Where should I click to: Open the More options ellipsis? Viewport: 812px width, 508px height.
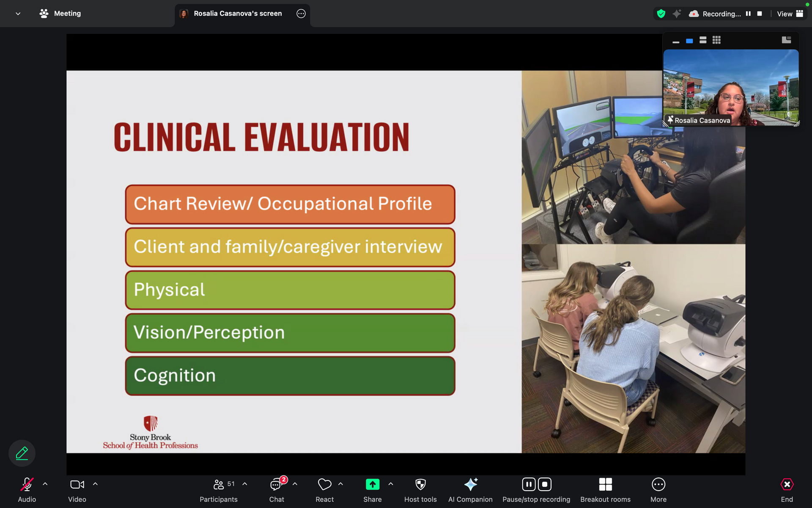tap(658, 485)
